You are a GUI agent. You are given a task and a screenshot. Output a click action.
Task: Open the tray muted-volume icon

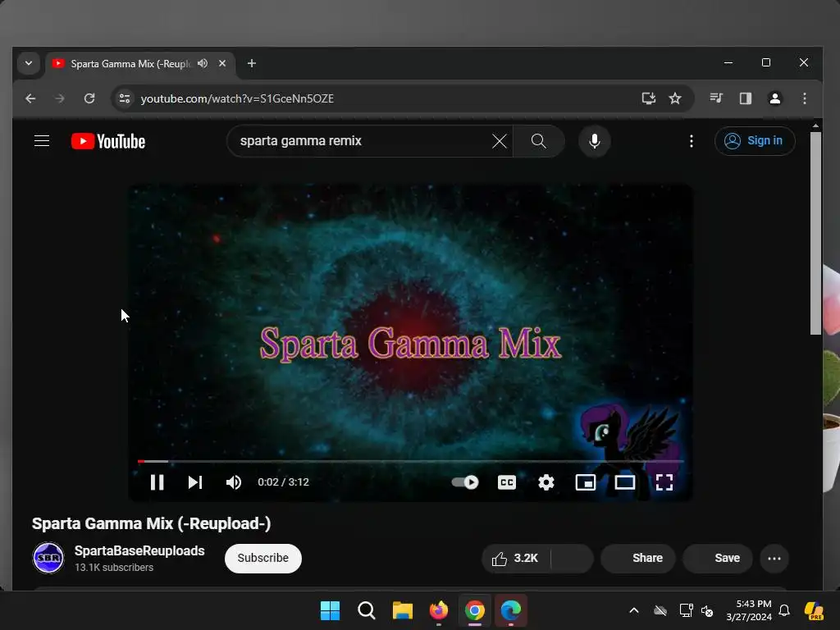[707, 610]
